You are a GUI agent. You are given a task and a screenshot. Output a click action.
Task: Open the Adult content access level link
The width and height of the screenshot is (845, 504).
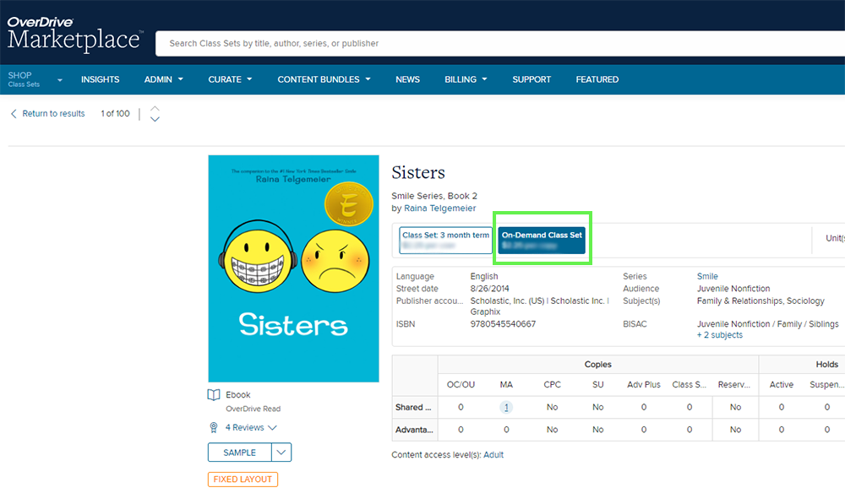[493, 455]
